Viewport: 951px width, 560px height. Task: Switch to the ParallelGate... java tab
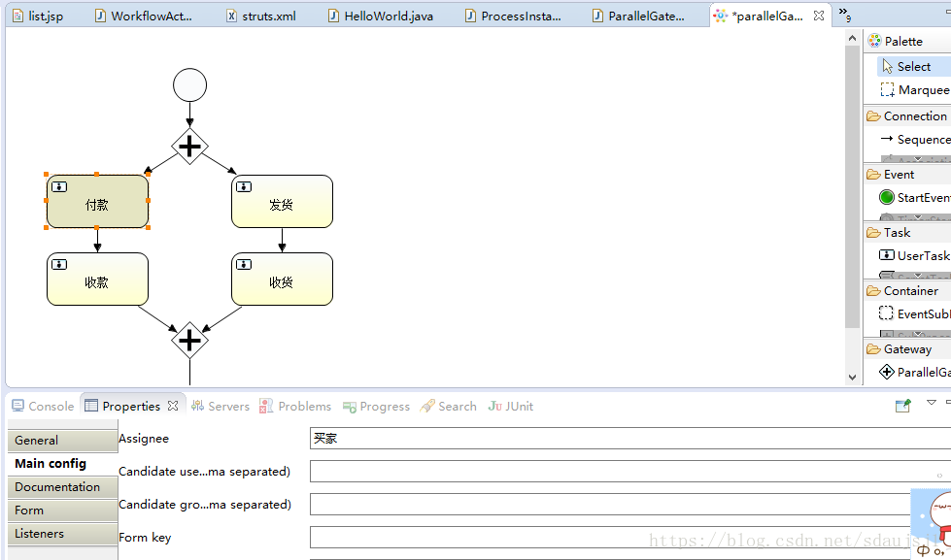point(639,16)
